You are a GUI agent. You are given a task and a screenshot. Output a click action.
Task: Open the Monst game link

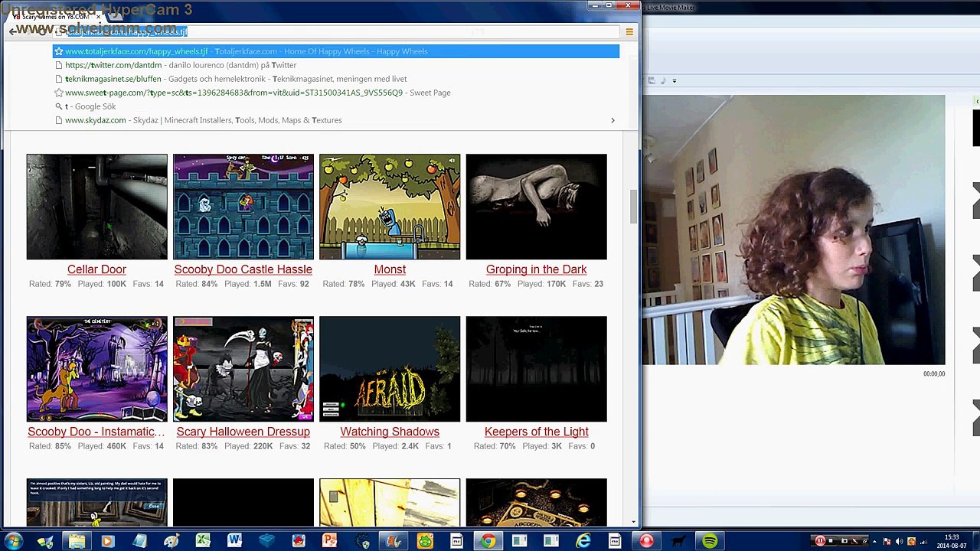click(x=390, y=269)
